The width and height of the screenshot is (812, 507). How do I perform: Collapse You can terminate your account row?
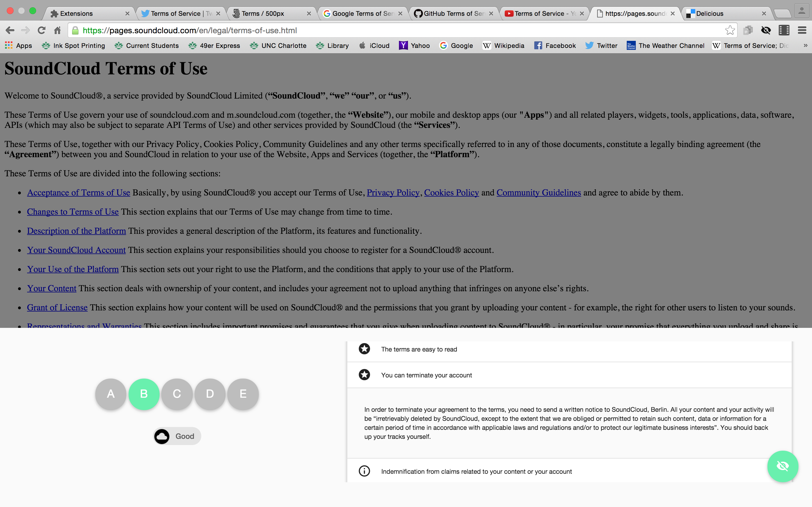426,375
